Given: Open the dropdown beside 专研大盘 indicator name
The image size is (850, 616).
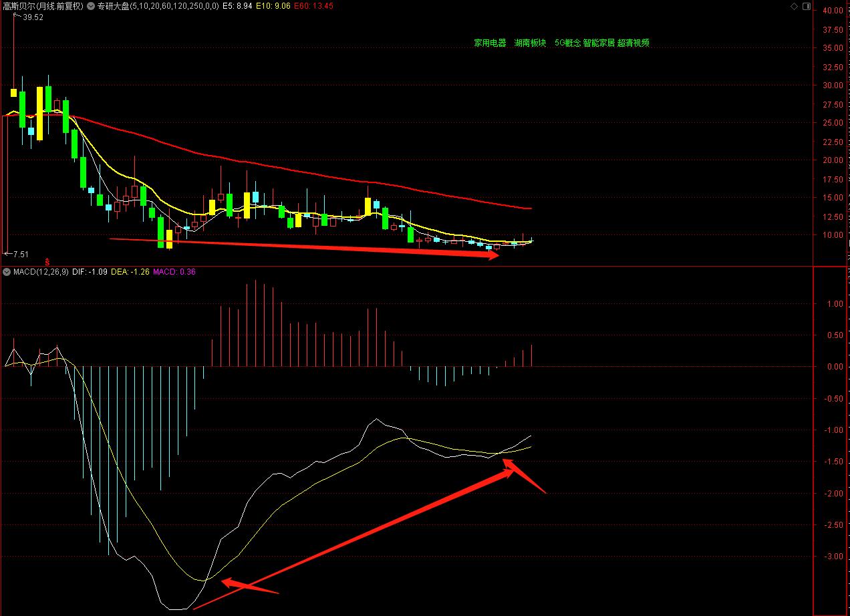Looking at the screenshot, I should coord(91,6).
